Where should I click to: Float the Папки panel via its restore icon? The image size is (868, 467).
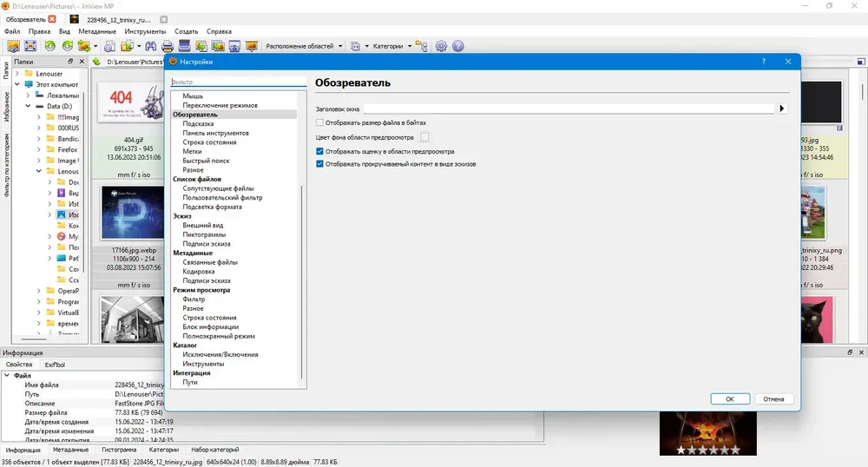point(70,62)
